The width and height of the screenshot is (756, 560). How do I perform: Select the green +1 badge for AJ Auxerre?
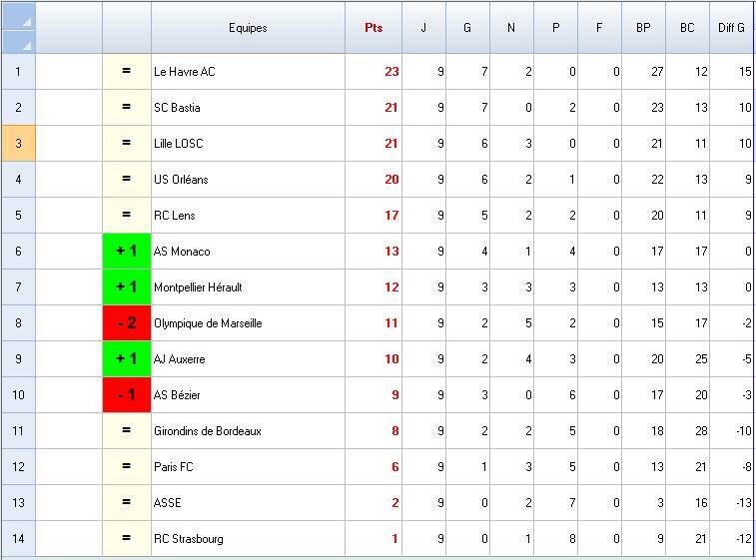[x=127, y=359]
